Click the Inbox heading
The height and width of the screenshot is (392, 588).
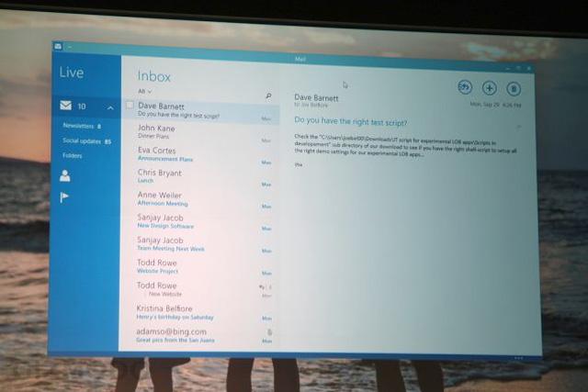(153, 76)
